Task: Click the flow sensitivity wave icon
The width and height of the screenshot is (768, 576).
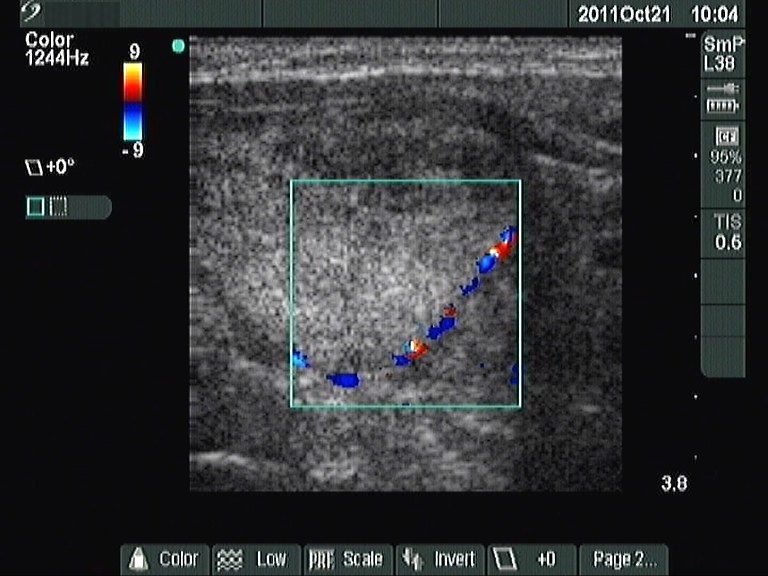Action: (231, 559)
